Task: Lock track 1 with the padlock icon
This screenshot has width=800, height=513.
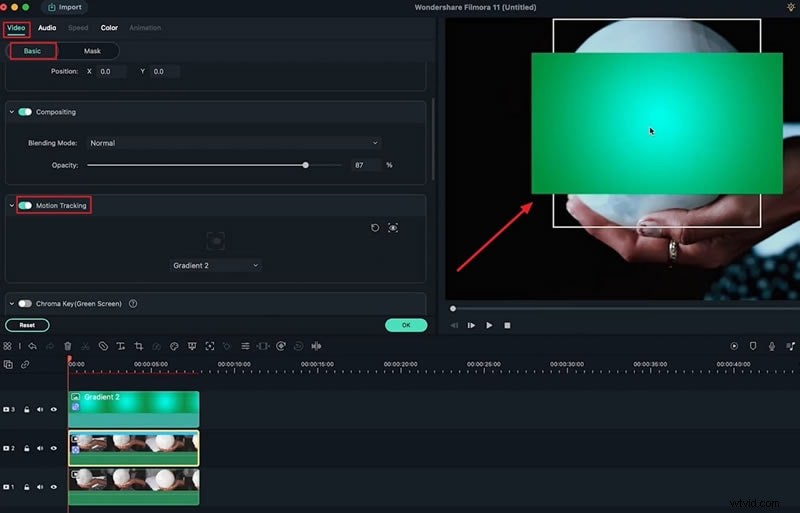Action: click(27, 487)
